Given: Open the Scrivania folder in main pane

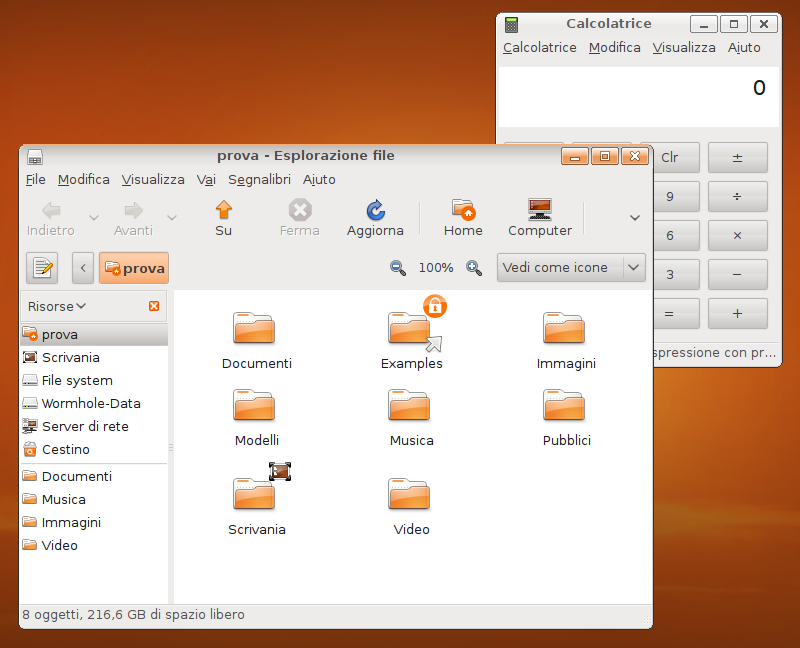Looking at the screenshot, I should (256, 494).
